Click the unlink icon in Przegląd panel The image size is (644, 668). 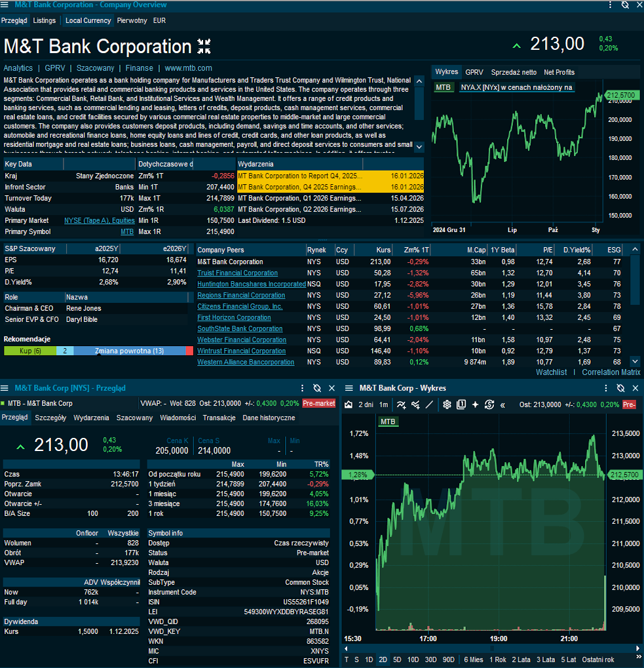[x=317, y=388]
